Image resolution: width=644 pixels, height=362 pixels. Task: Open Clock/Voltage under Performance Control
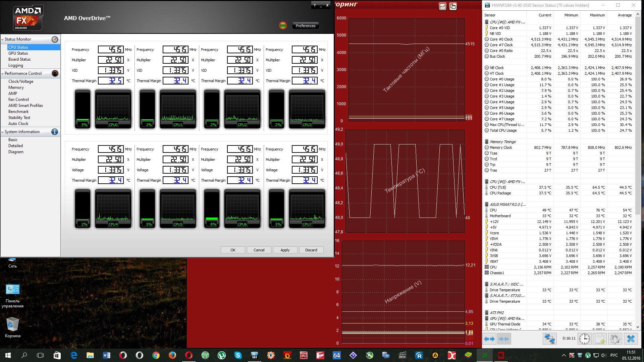(21, 81)
